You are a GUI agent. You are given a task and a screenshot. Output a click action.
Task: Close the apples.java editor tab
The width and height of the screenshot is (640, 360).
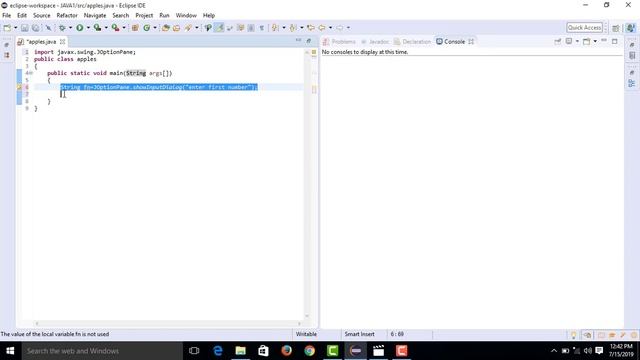pyautogui.click(x=62, y=42)
